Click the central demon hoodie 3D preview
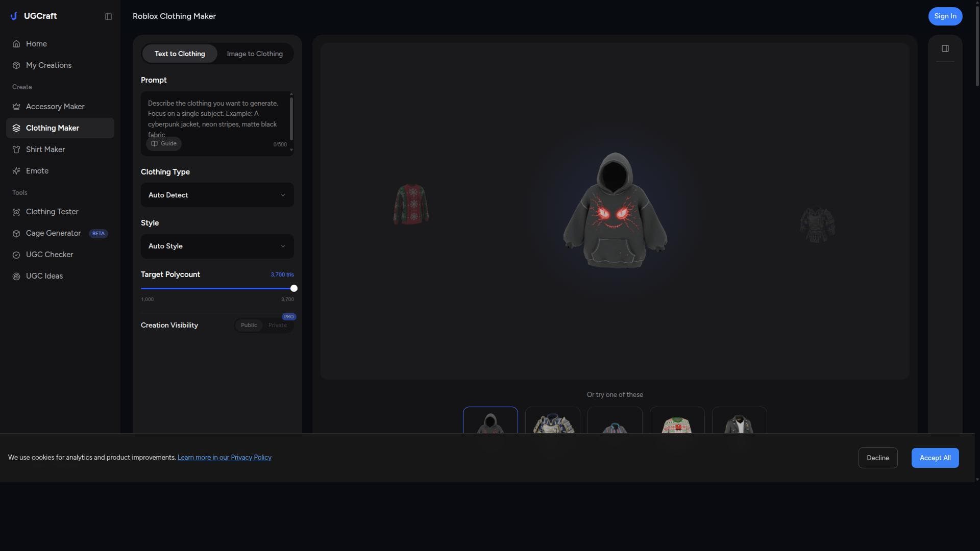This screenshot has width=980, height=551. tap(615, 210)
